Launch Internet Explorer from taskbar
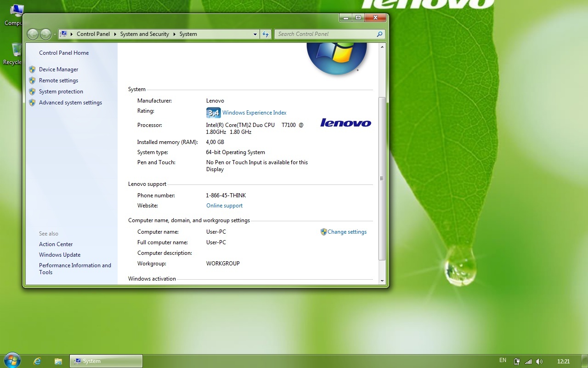The image size is (588, 368). (x=38, y=361)
